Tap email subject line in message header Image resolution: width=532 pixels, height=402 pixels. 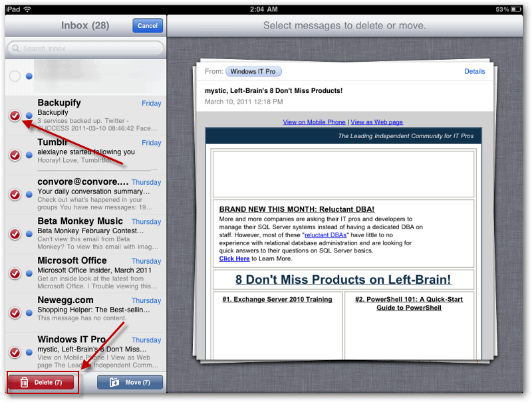tap(273, 90)
